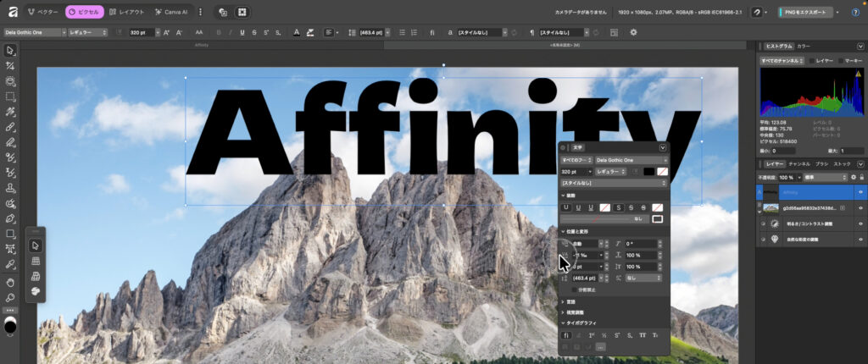Hide the Affinity text layer via eye icon
Image resolution: width=868 pixels, height=364 pixels.
tap(860, 192)
